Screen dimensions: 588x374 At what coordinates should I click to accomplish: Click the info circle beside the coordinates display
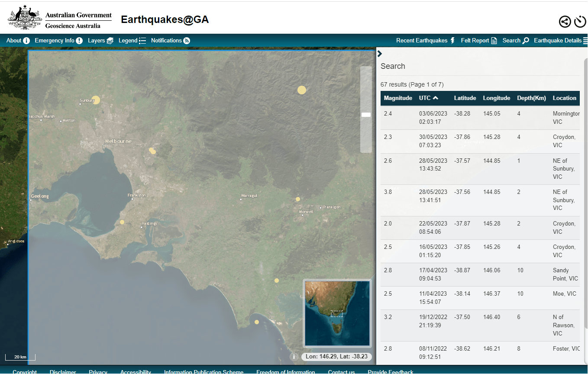pyautogui.click(x=294, y=357)
